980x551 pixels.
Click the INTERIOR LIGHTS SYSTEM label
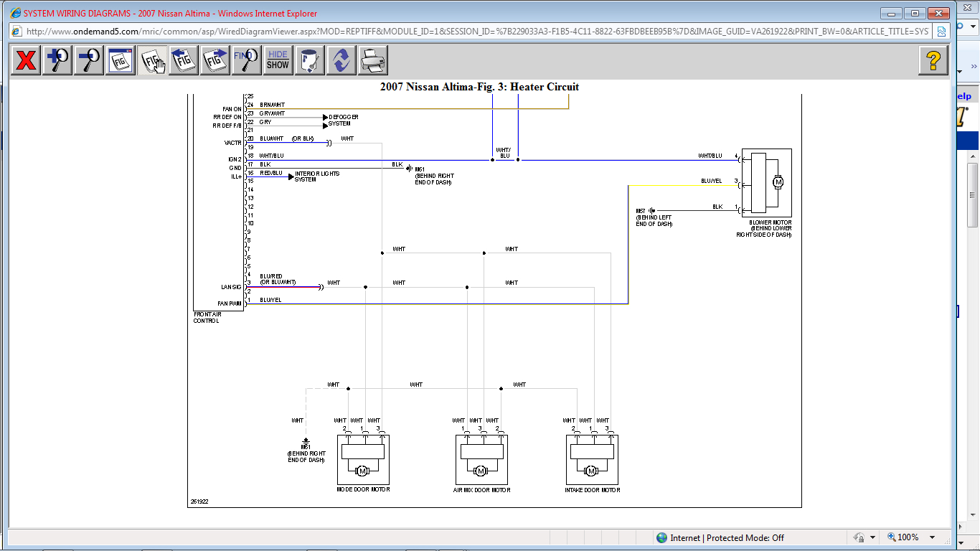tap(317, 176)
